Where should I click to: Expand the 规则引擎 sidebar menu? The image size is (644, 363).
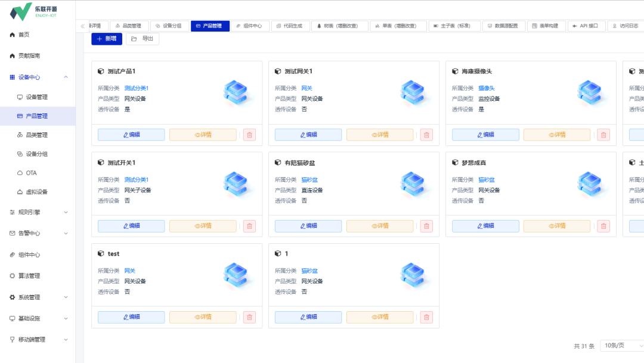click(66, 212)
